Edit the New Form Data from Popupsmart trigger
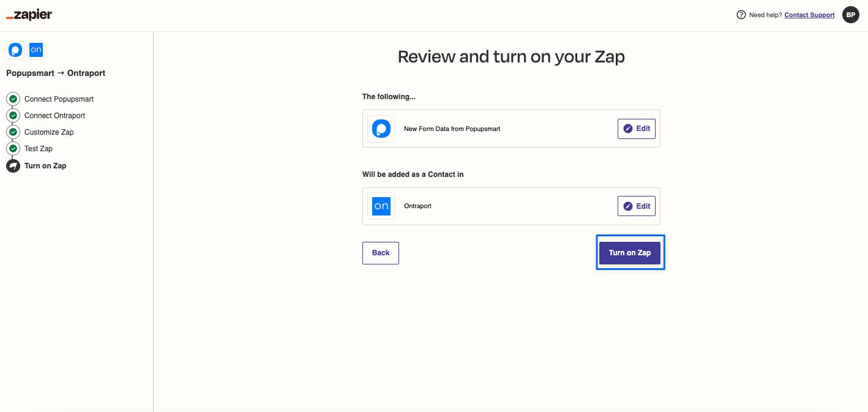This screenshot has width=868, height=412. 637,129
